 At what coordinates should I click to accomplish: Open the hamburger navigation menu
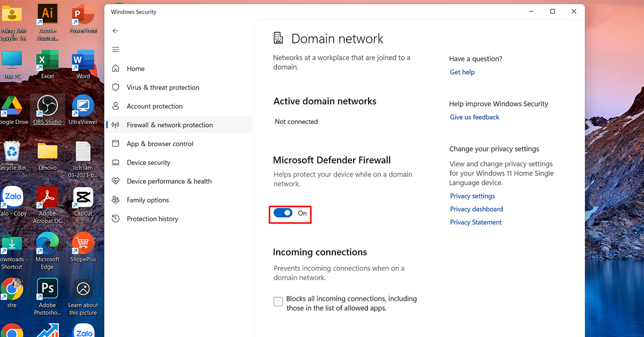click(x=115, y=49)
